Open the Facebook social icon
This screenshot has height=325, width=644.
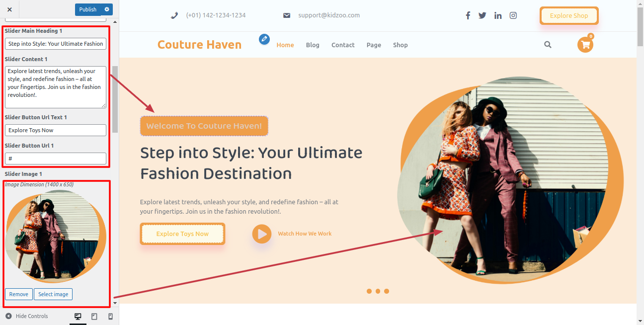point(468,15)
